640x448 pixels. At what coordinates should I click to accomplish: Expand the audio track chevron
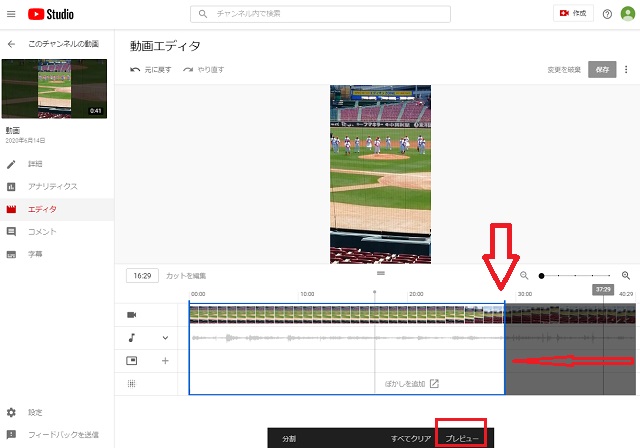click(x=165, y=338)
